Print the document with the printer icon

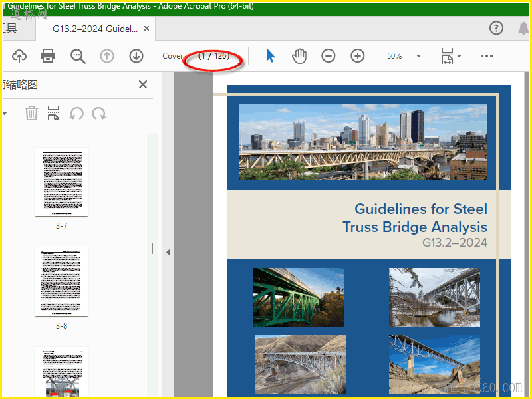tap(48, 56)
